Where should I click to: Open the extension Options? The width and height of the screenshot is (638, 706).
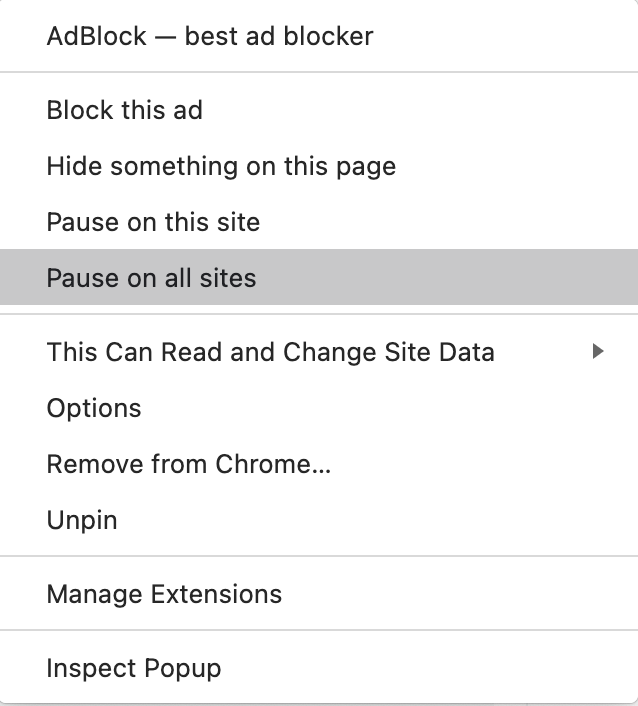click(x=94, y=408)
